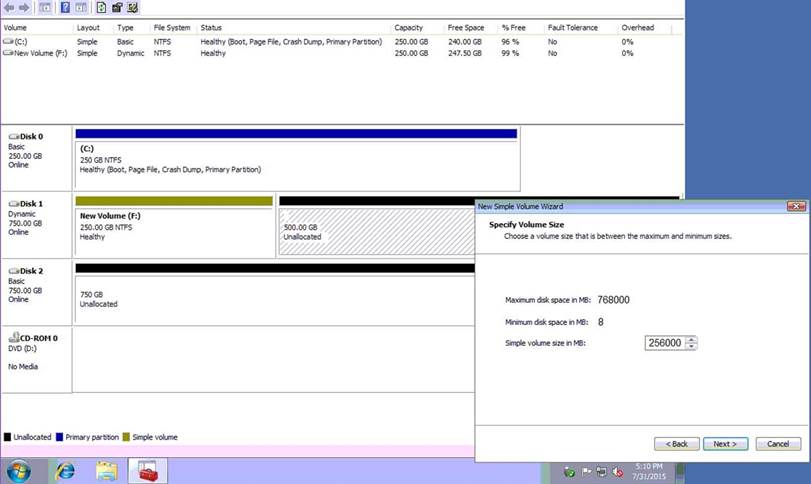This screenshot has width=811, height=484.
Task: Open Help via blue question mark icon
Action: click(x=65, y=7)
